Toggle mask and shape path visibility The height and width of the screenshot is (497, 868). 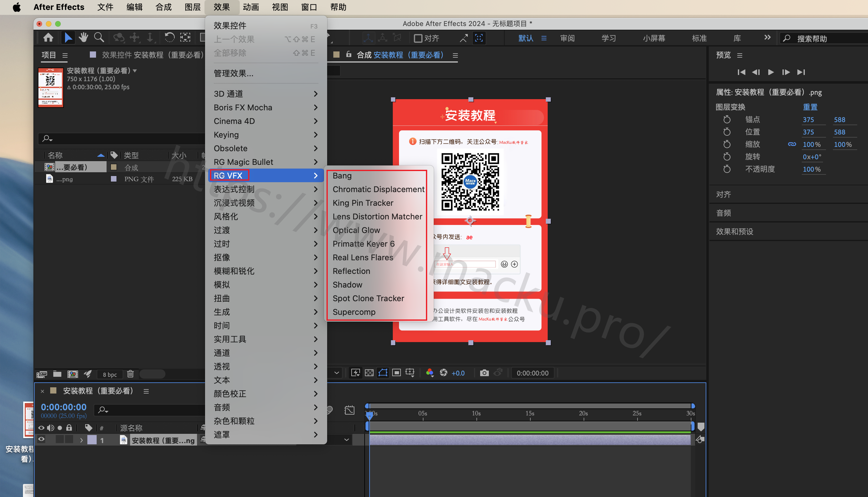(x=383, y=373)
